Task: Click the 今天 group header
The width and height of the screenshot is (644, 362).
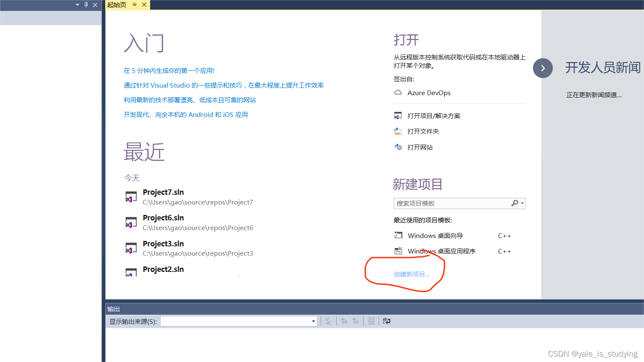Action: click(x=132, y=178)
